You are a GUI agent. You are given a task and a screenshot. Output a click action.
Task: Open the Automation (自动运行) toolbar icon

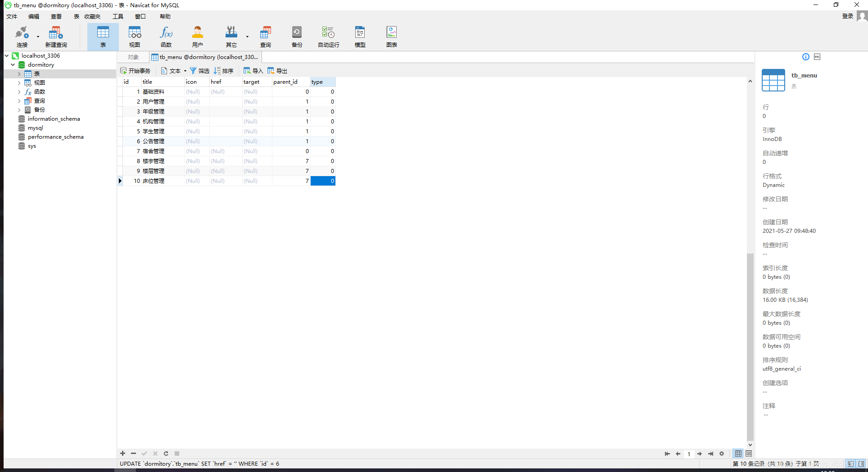click(x=328, y=37)
